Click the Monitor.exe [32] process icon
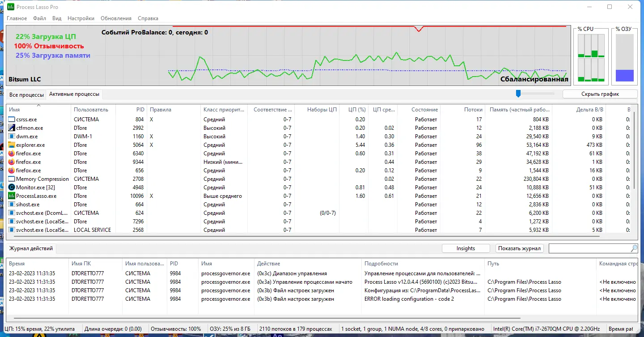Image resolution: width=644 pixels, height=337 pixels. click(x=12, y=188)
